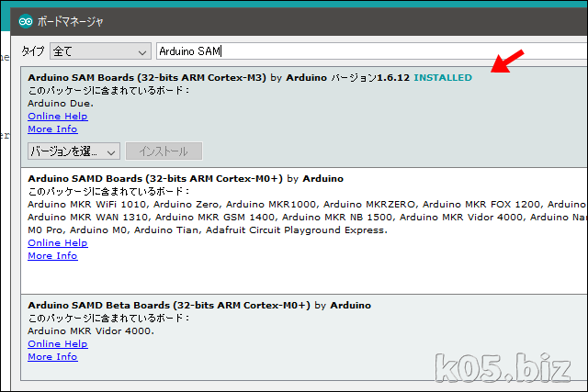
Task: Click the Arduino Due. board text
Action: point(61,104)
